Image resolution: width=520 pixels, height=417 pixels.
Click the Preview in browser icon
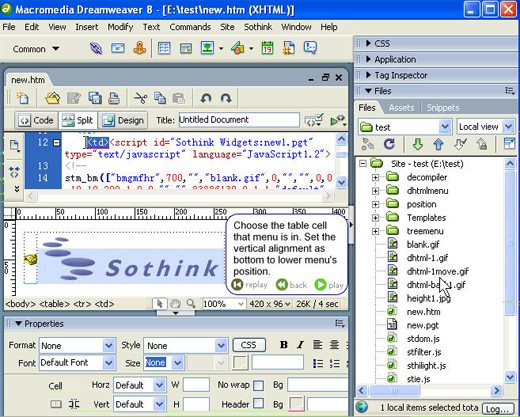pyautogui.click(x=338, y=121)
